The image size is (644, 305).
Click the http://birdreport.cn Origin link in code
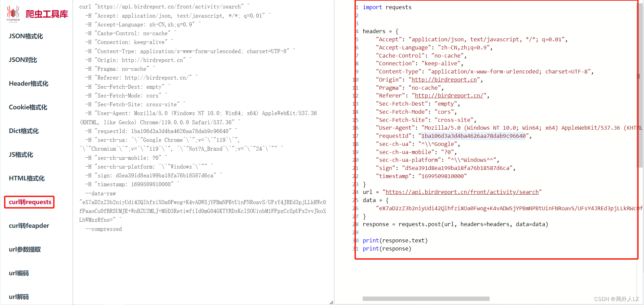(444, 80)
